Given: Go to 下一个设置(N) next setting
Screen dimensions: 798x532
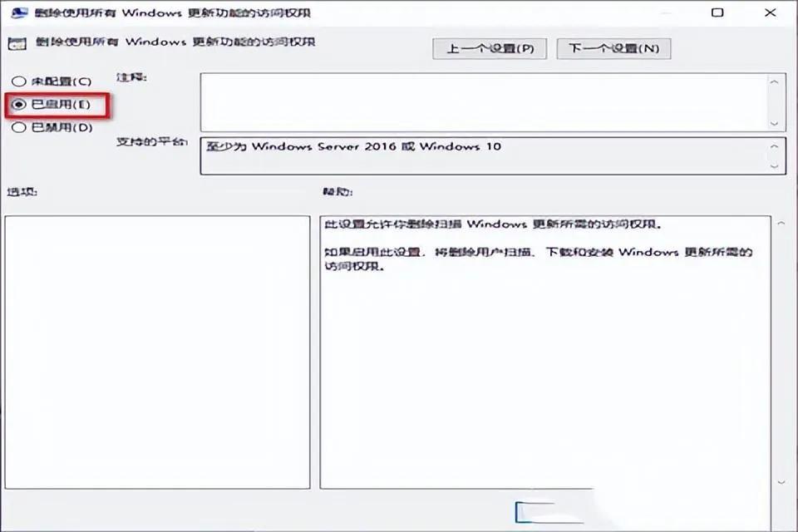Looking at the screenshot, I should [613, 48].
